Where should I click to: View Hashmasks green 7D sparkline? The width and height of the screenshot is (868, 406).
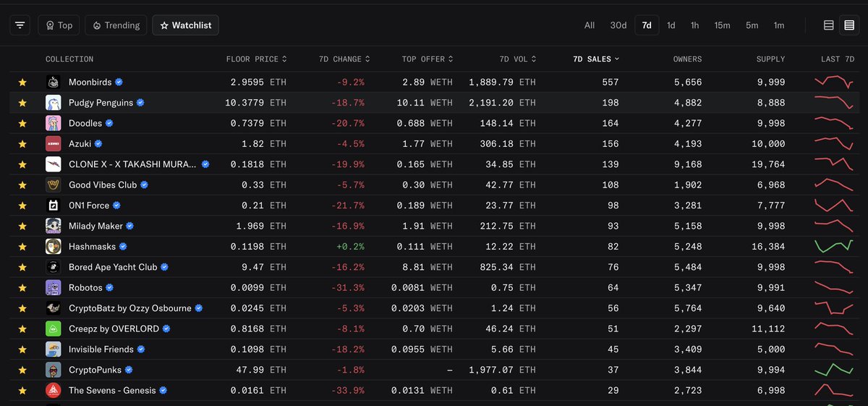(834, 246)
